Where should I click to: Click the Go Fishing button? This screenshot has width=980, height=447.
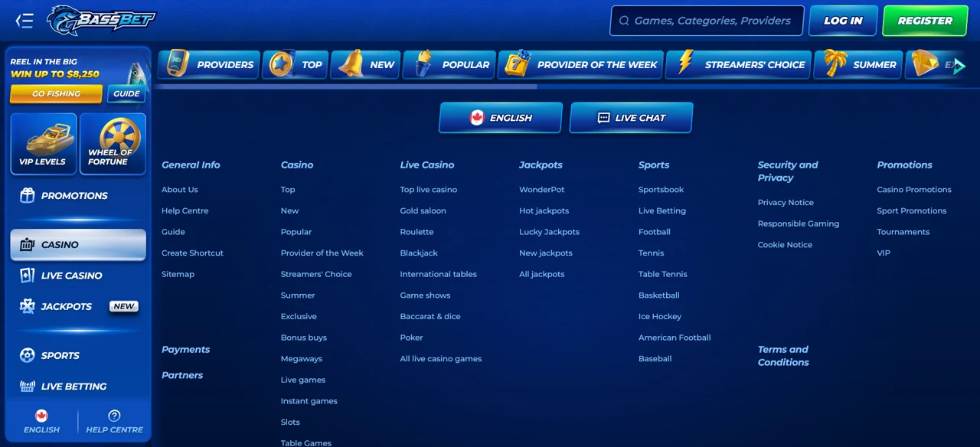pyautogui.click(x=56, y=93)
